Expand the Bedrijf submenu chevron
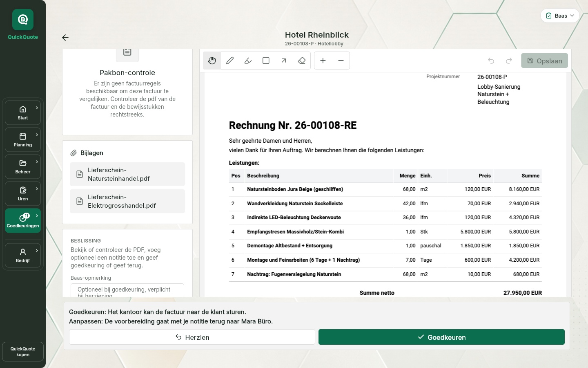The height and width of the screenshot is (368, 588). click(x=37, y=251)
